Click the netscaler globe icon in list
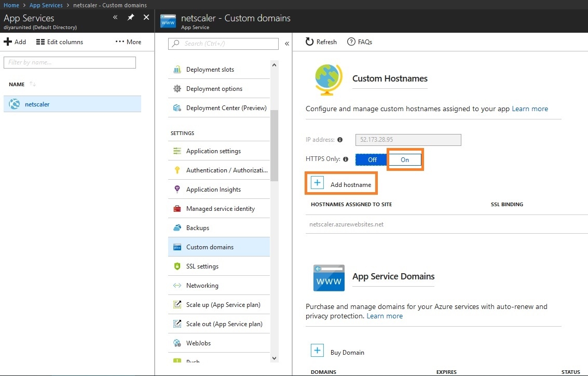This screenshot has width=588, height=376. coord(14,104)
